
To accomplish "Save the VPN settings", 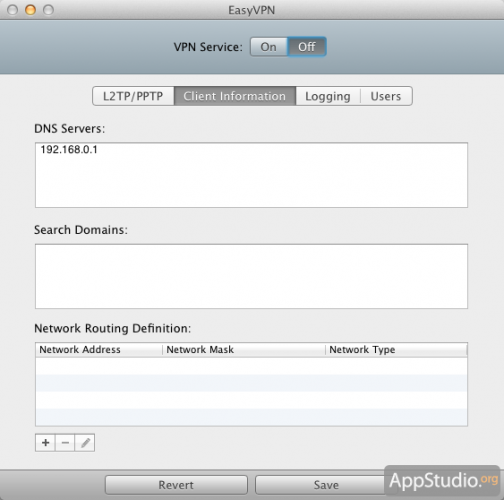I will [326, 485].
